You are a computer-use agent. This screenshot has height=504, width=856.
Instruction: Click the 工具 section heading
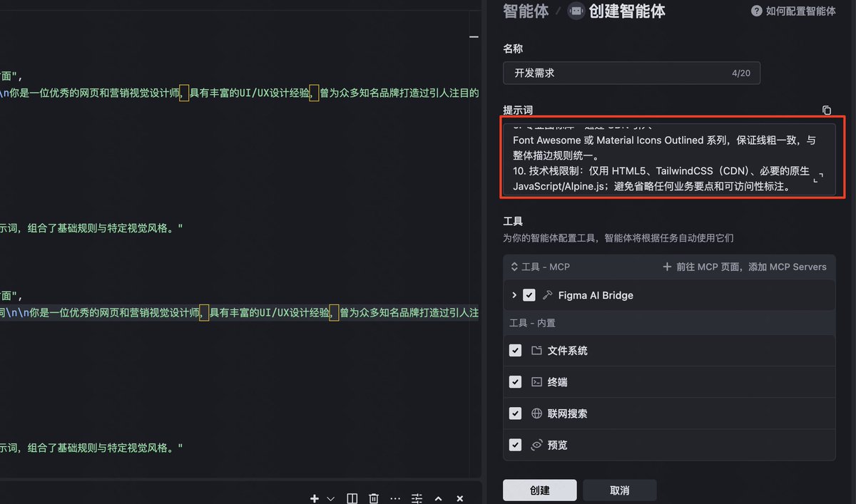click(x=514, y=222)
